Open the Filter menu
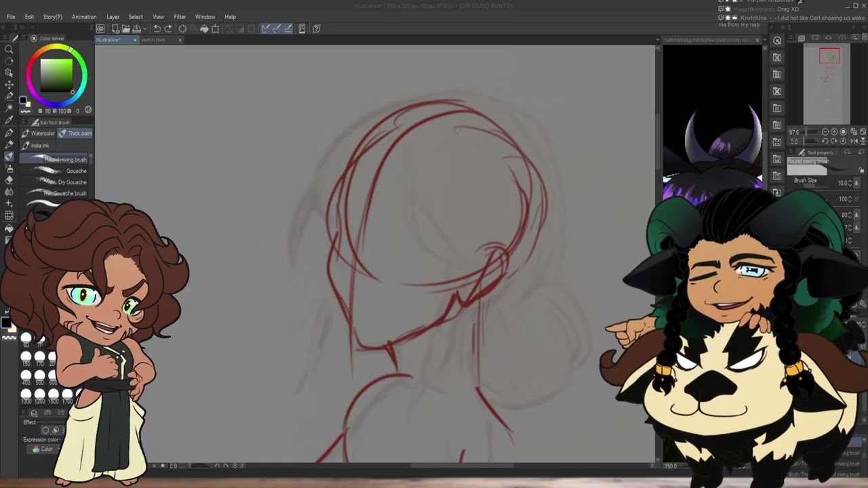The width and height of the screenshot is (868, 488). 180,17
